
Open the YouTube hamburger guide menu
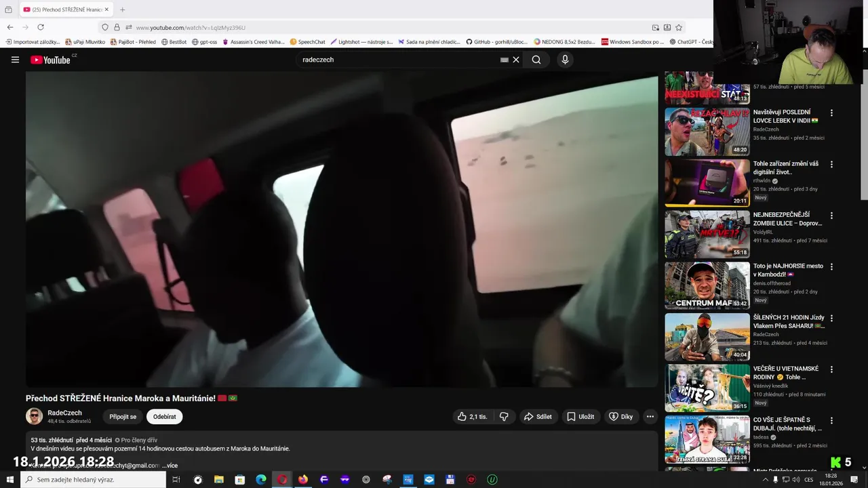point(15,60)
